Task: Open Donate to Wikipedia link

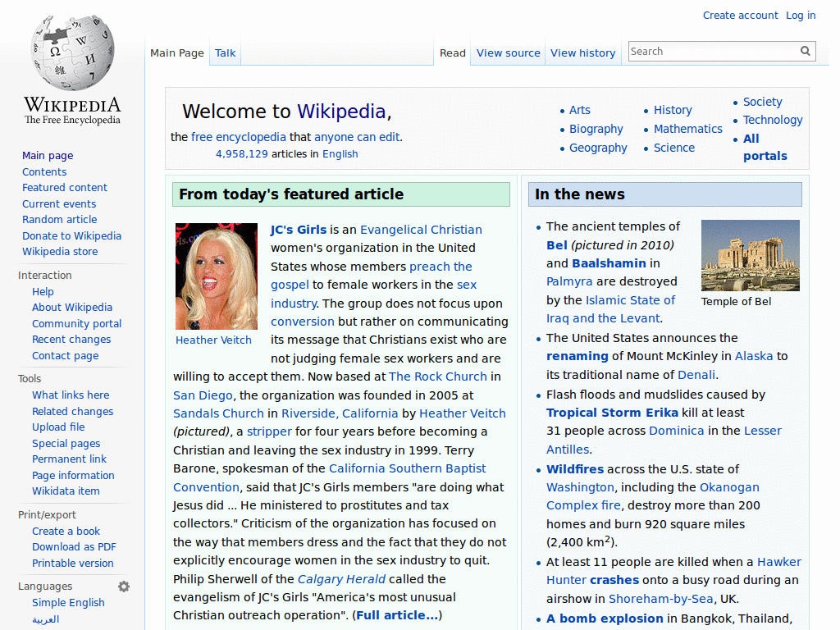Action: point(72,235)
